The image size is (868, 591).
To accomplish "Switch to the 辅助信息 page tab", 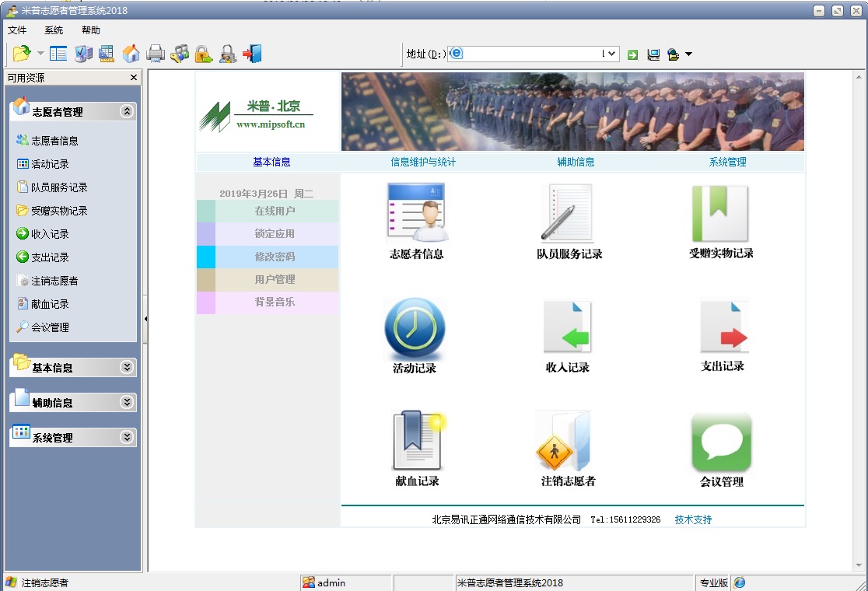I will [576, 162].
